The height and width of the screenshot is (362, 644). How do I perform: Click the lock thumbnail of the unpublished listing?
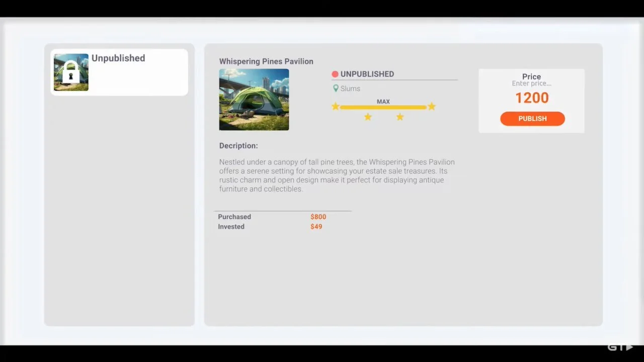(70, 72)
